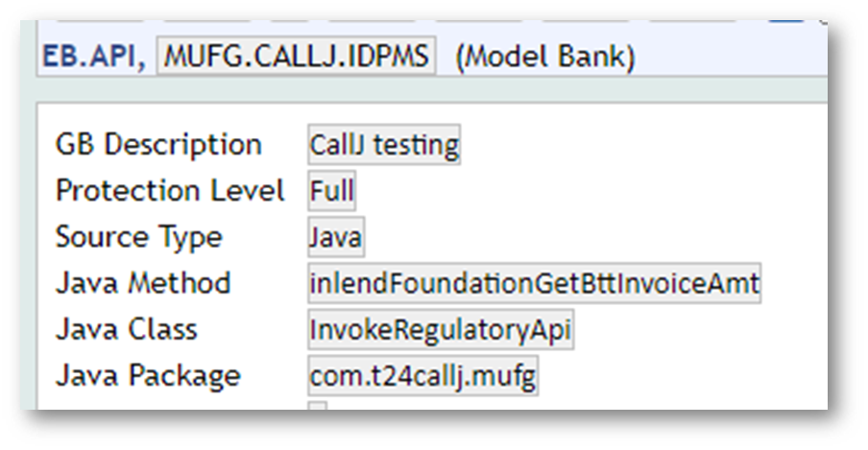The image size is (868, 450).
Task: Click blank form area right of 'Java' value
Action: pyautogui.click(x=576, y=237)
